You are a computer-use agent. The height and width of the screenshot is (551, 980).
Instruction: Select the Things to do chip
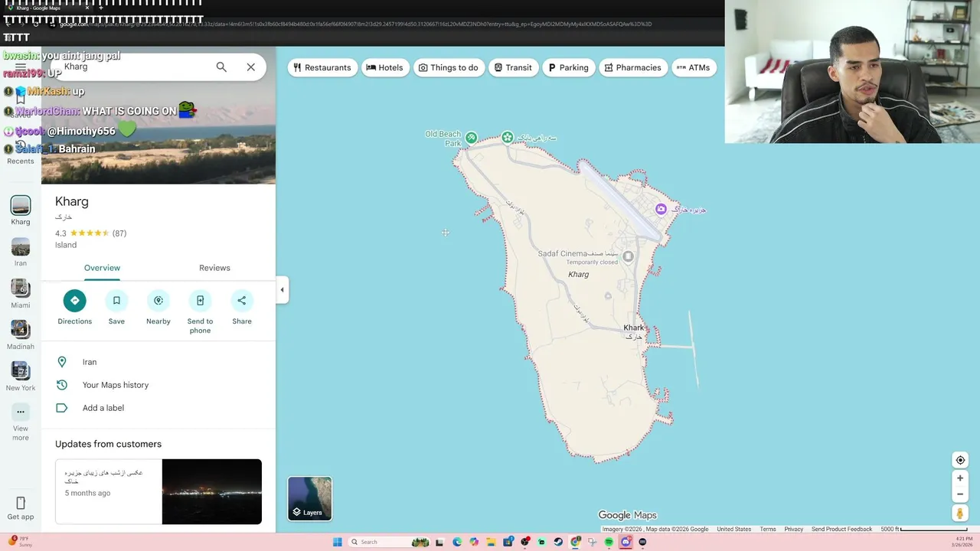click(x=449, y=67)
